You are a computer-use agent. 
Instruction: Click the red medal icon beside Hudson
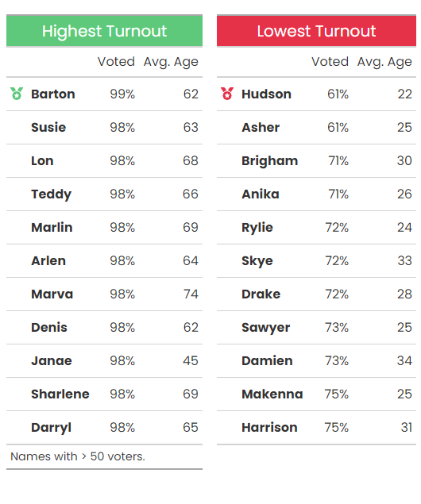(227, 94)
